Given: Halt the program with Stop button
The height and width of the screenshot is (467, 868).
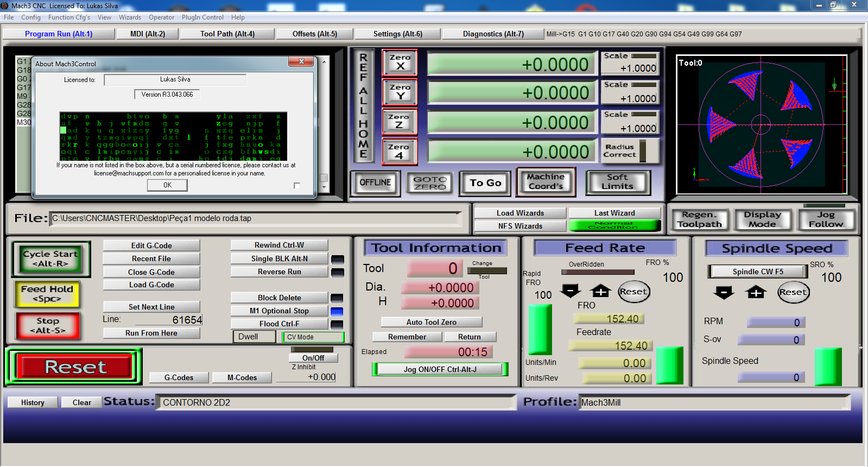Looking at the screenshot, I should (48, 326).
